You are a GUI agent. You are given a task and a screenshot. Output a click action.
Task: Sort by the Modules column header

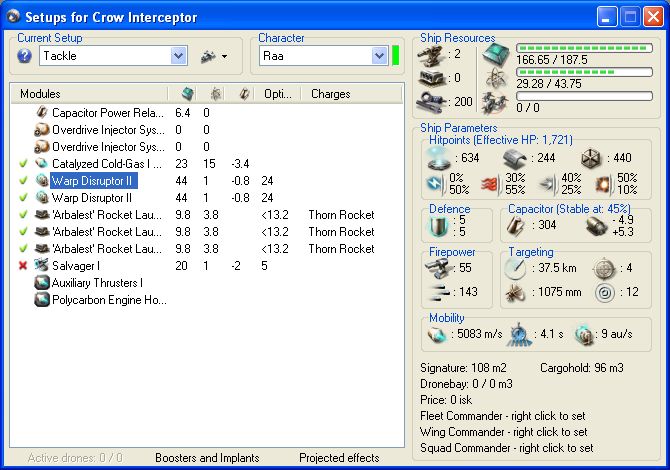[x=90, y=94]
